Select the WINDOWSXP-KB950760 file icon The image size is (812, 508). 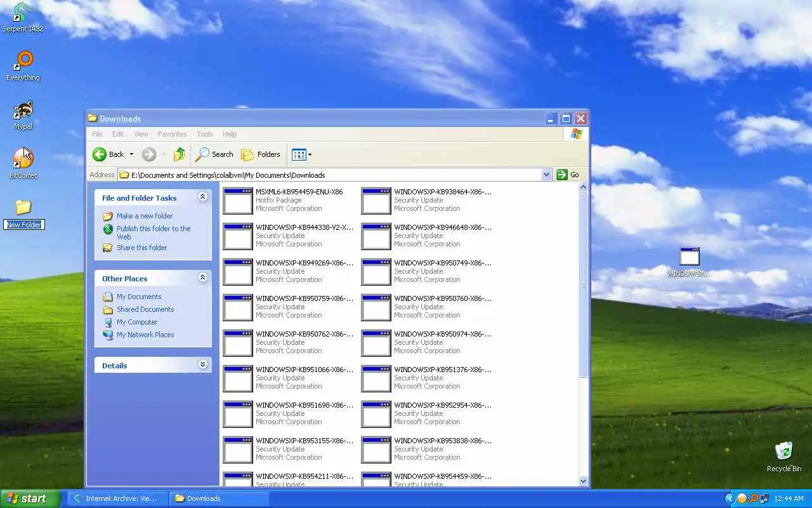click(x=376, y=307)
